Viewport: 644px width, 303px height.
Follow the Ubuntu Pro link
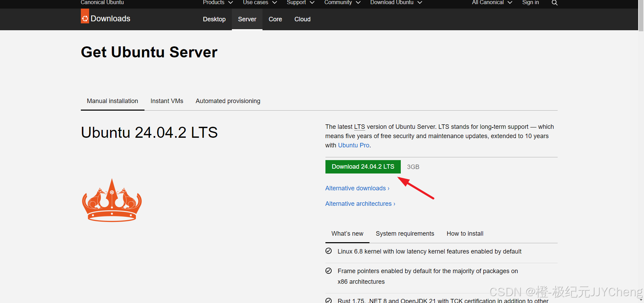click(354, 145)
